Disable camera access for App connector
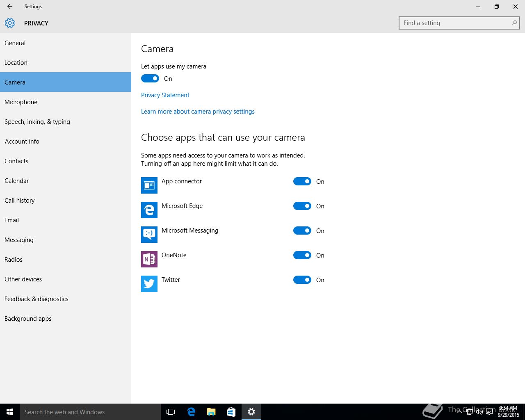 [x=302, y=181]
